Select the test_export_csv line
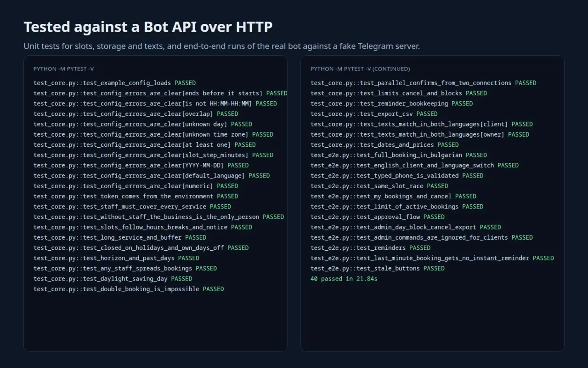This screenshot has width=588, height=368. 374,114
